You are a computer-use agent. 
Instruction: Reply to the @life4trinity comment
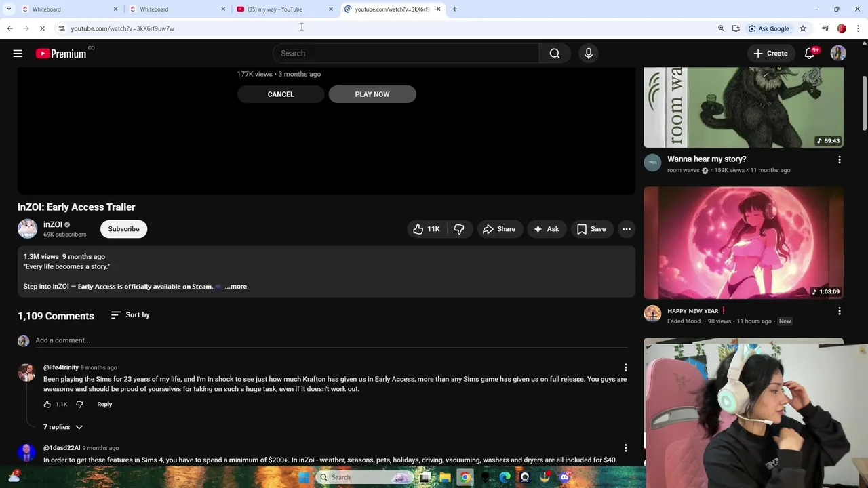104,405
